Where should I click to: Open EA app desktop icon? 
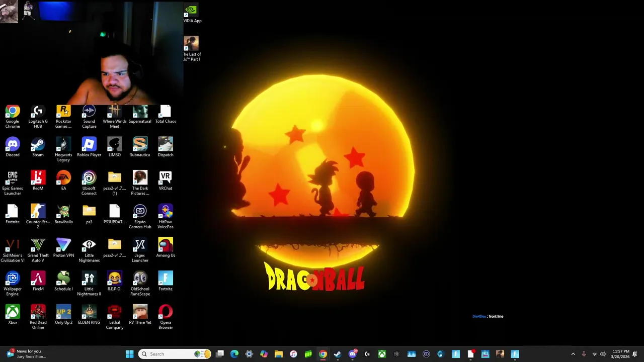coord(63,181)
